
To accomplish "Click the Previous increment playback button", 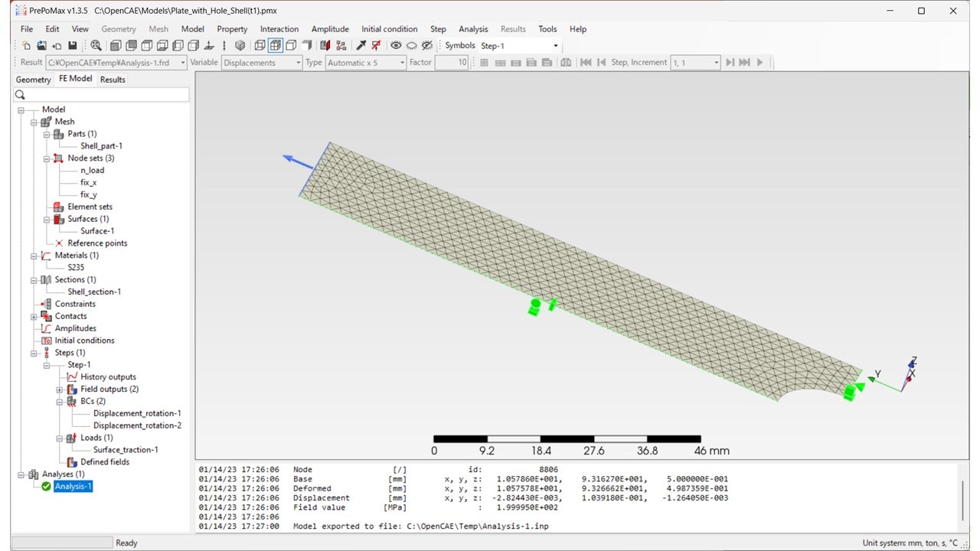I will pos(601,63).
